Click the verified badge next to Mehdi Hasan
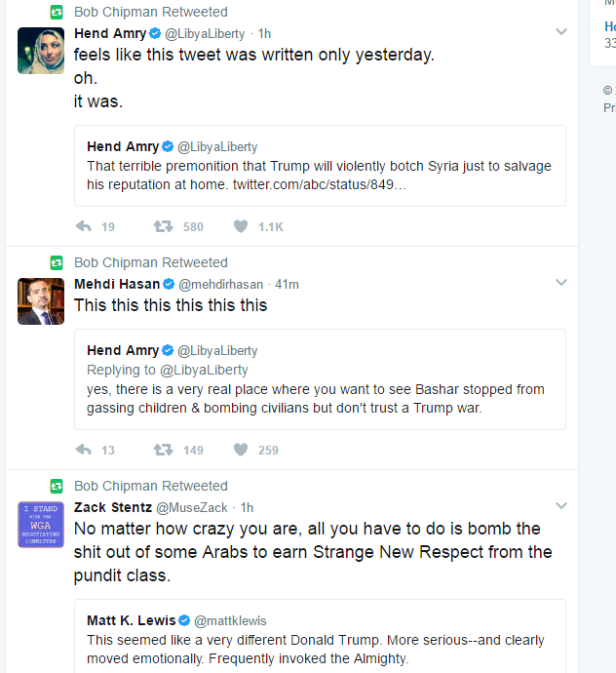The width and height of the screenshot is (616, 673). tap(169, 284)
